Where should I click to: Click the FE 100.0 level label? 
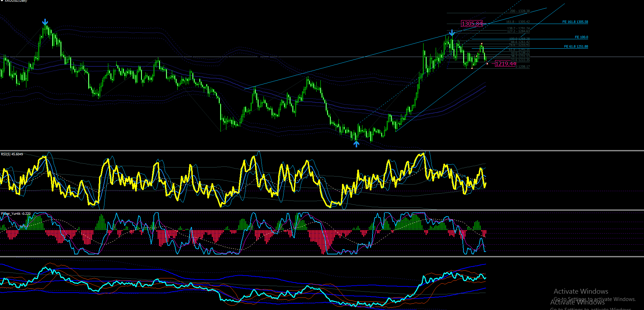582,37
